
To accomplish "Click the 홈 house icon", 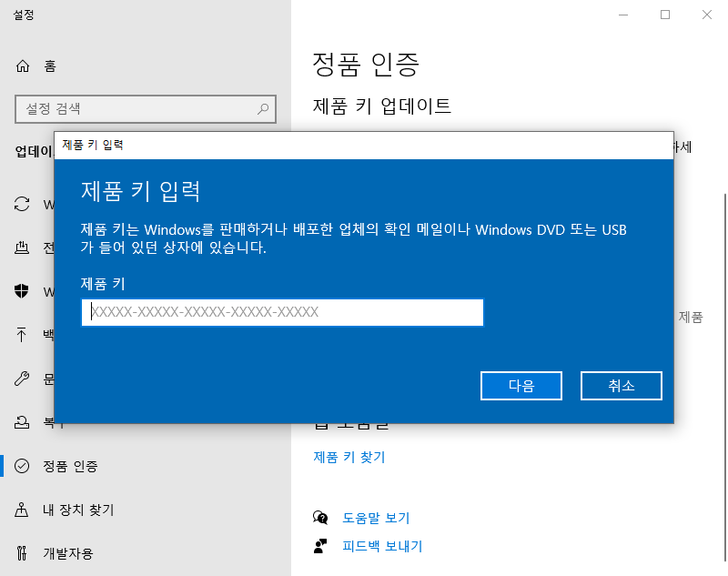I will 22,66.
